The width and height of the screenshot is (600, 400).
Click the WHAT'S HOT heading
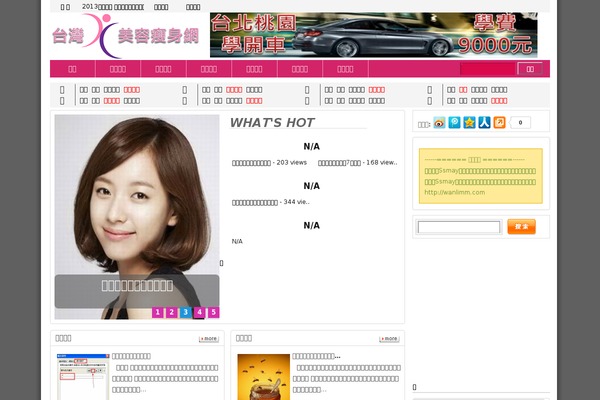point(272,122)
